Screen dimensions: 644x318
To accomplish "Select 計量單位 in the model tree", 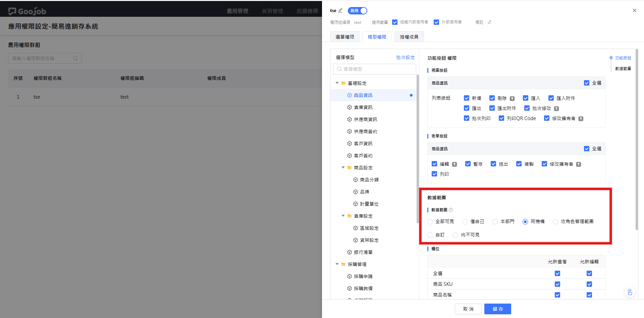I will click(x=369, y=204).
